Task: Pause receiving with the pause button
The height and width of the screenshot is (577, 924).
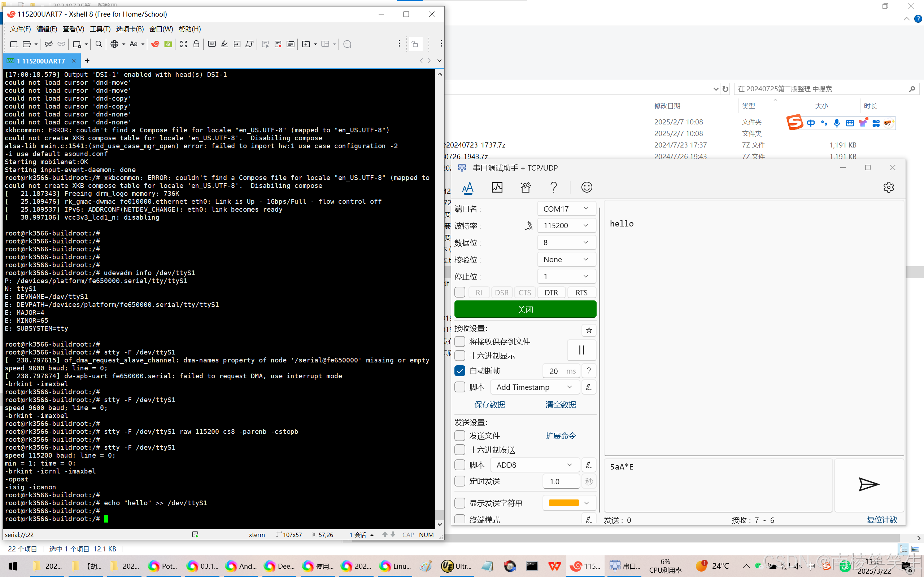Action: tap(581, 350)
